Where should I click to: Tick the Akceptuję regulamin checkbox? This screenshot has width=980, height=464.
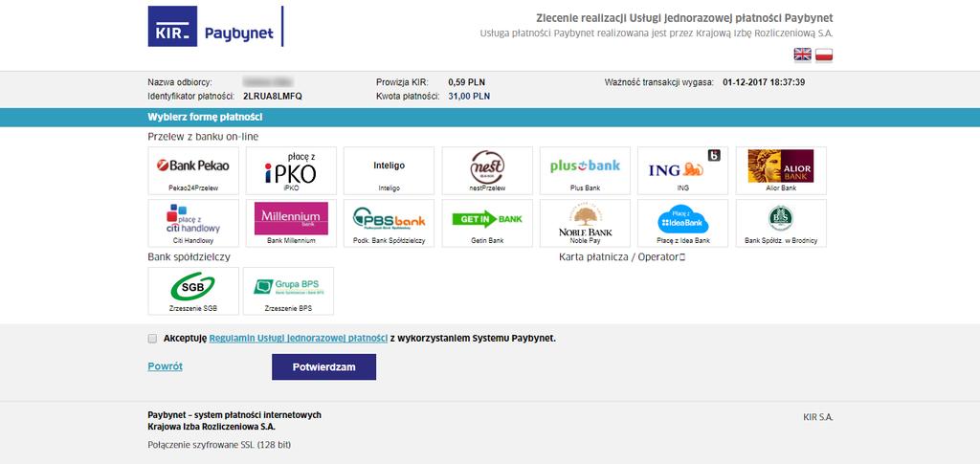tap(152, 339)
